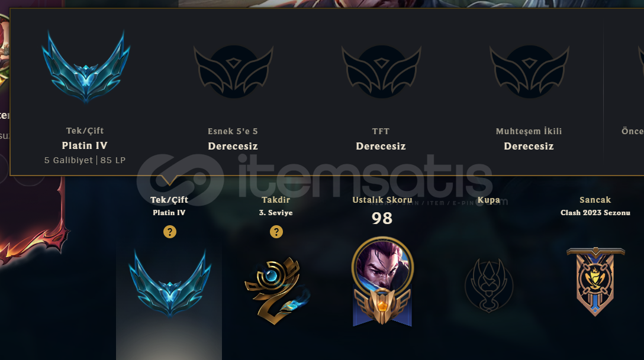Viewport: 644px width, 360px height.
Task: Click the mastery score number 98
Action: coord(382,218)
